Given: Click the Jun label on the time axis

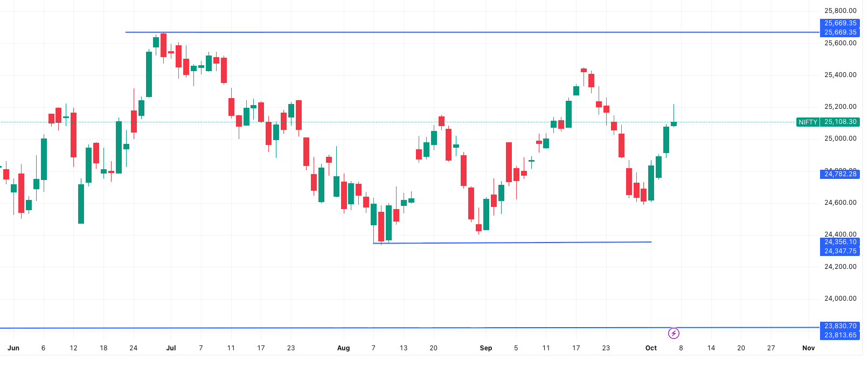Looking at the screenshot, I should coord(13,348).
